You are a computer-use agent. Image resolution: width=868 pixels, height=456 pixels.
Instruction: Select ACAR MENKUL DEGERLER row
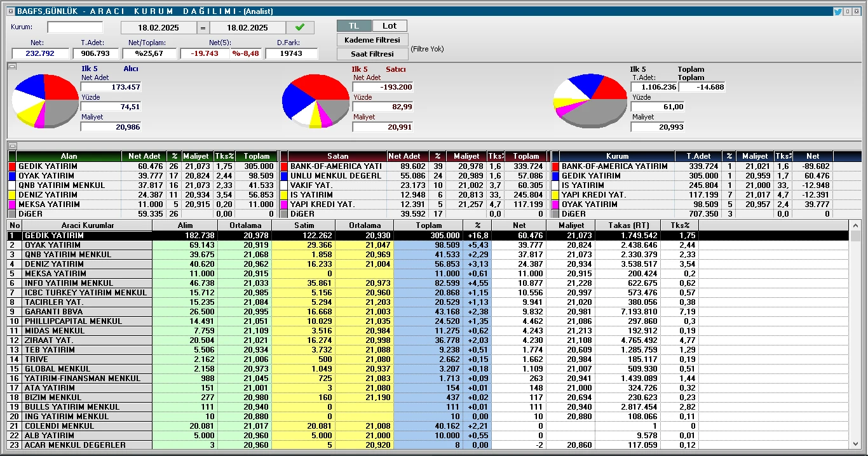coord(429,445)
